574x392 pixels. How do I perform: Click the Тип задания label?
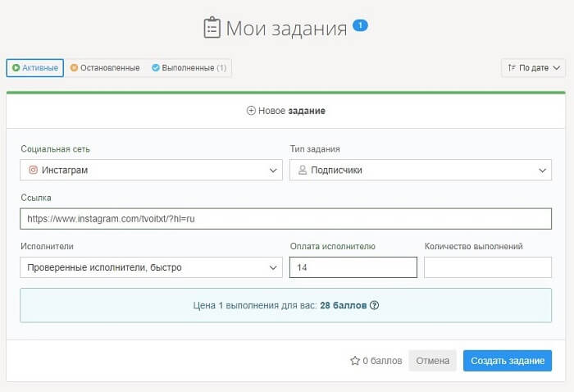click(x=315, y=149)
